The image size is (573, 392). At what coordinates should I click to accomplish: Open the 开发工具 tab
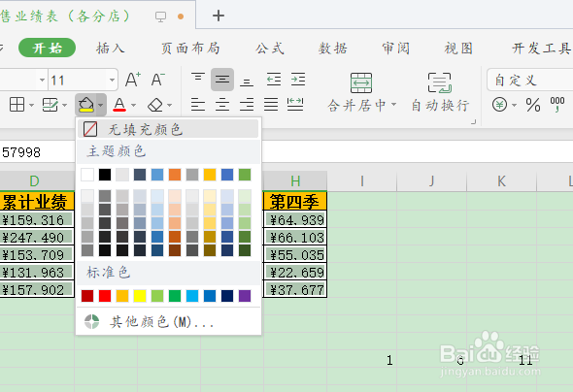pos(541,48)
